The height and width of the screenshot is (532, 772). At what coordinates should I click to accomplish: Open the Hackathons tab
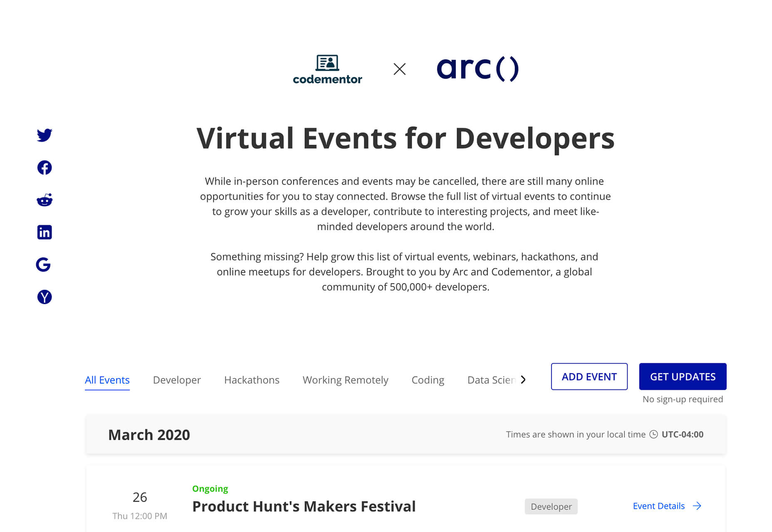pos(252,380)
